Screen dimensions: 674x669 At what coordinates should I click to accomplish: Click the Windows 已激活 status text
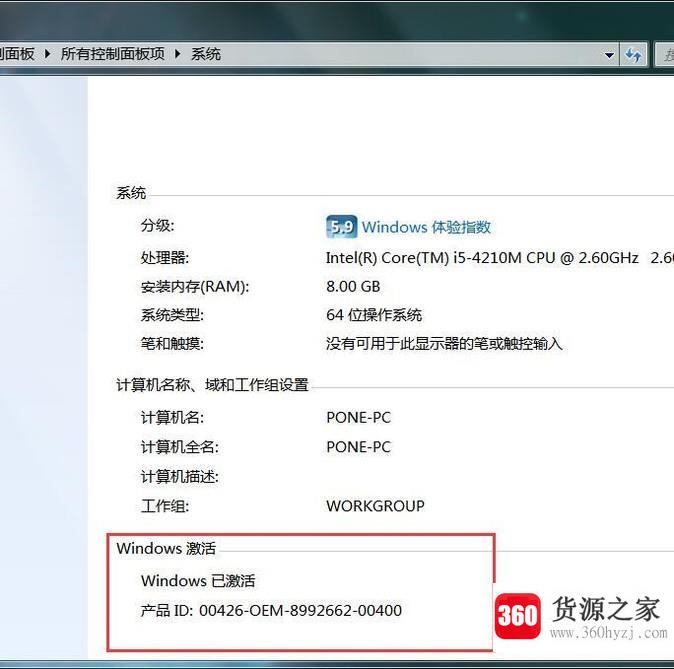(x=198, y=581)
